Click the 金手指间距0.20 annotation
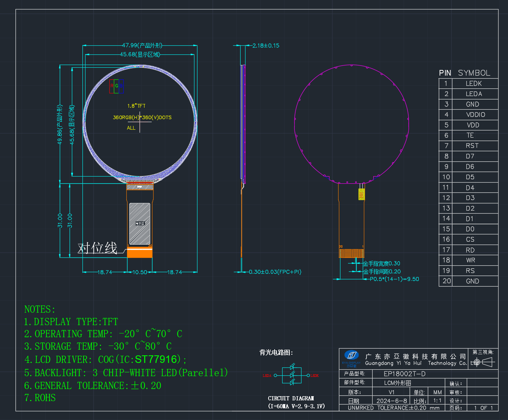Viewport: 508px width, 420px height. pyautogui.click(x=382, y=271)
